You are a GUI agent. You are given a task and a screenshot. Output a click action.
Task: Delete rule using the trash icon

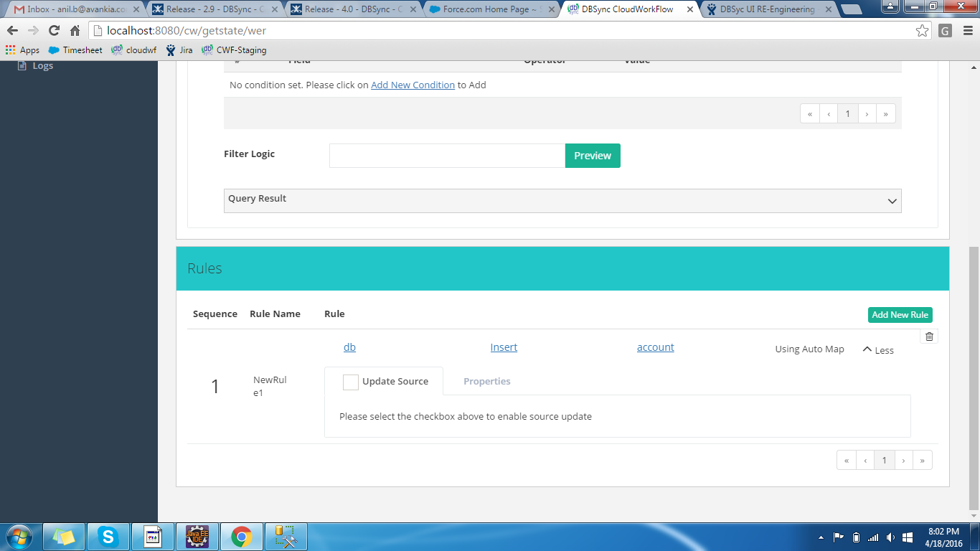pyautogui.click(x=929, y=336)
